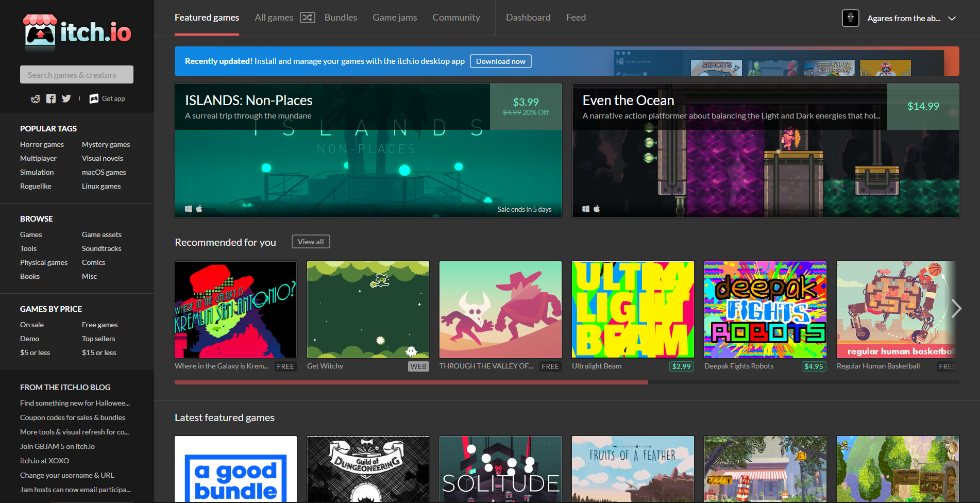Open the Get Witchy game thumbnail

[368, 310]
